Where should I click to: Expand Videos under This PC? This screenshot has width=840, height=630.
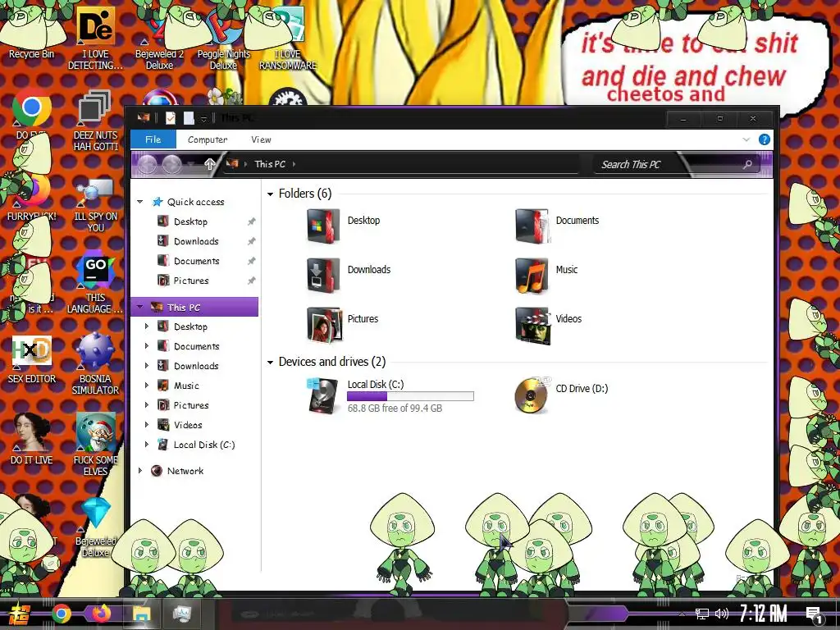click(x=147, y=425)
